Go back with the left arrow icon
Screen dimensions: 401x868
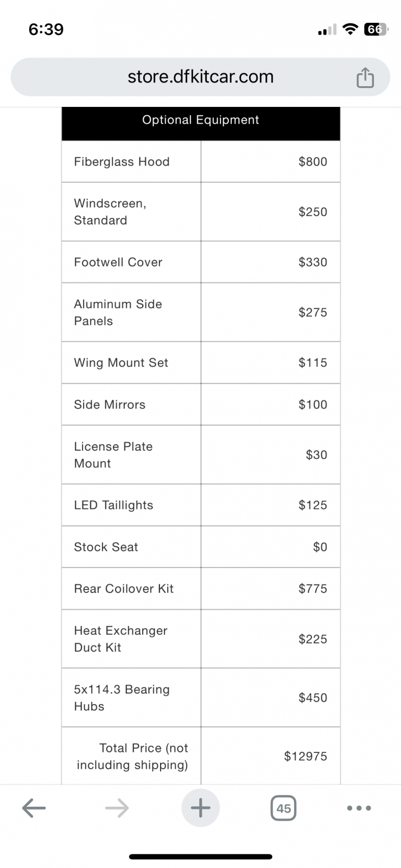[x=34, y=808]
